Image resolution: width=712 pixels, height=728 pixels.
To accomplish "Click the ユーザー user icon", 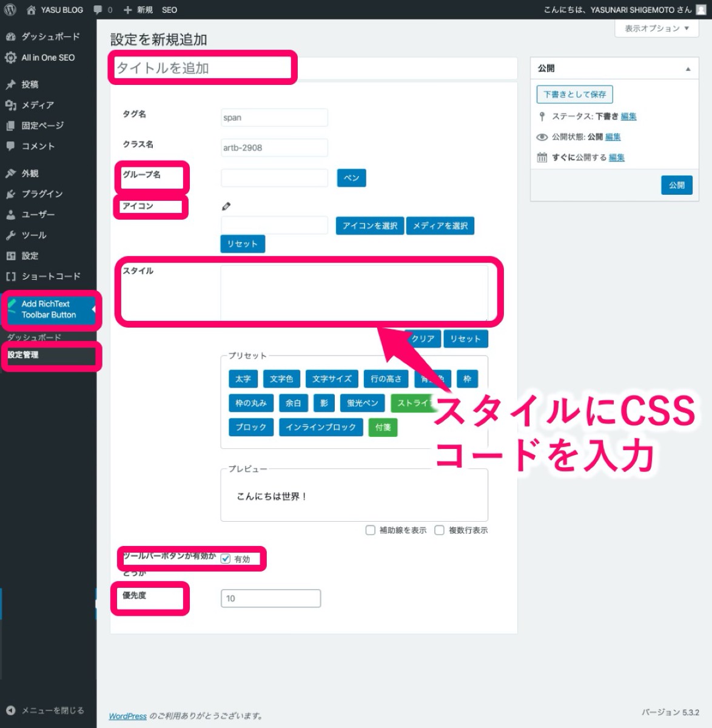I will [x=10, y=215].
